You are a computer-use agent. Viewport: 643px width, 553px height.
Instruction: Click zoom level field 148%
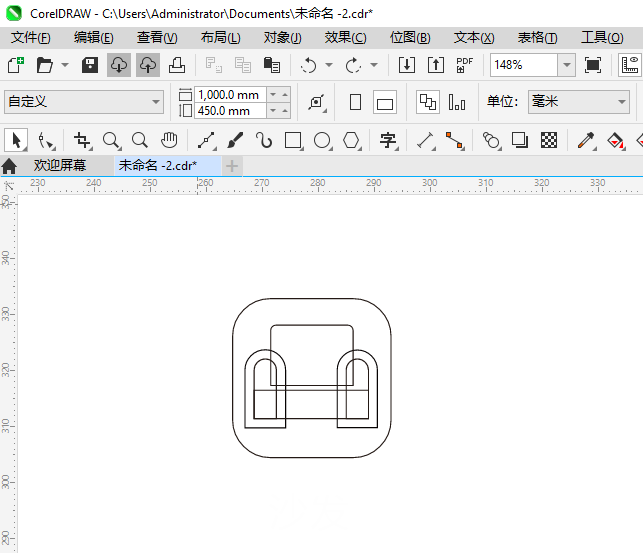point(524,65)
